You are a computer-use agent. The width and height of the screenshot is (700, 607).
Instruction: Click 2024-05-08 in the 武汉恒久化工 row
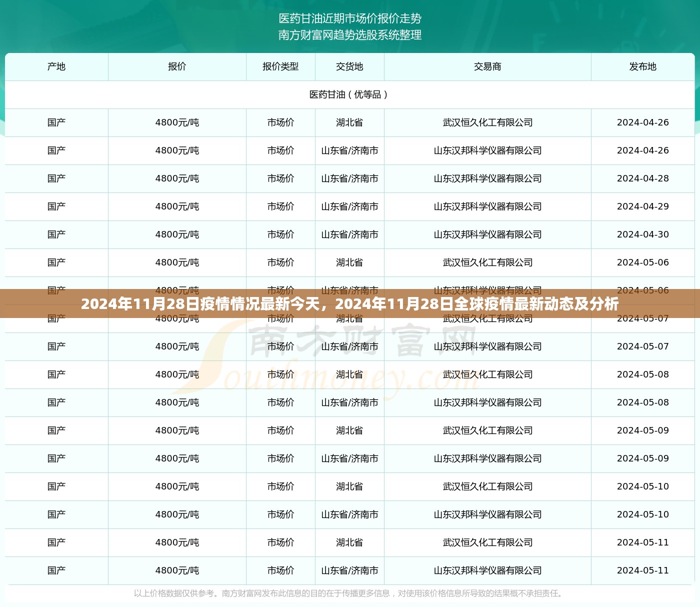click(643, 374)
